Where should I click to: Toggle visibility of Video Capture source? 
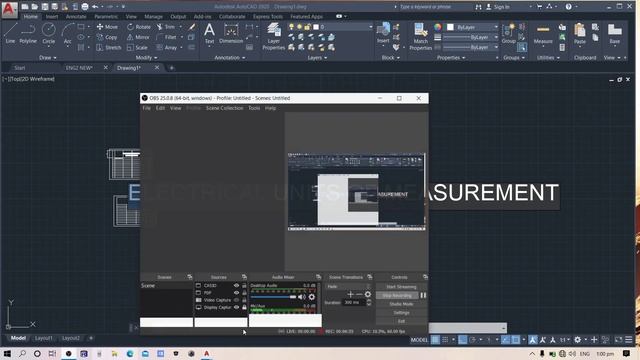pos(236,300)
